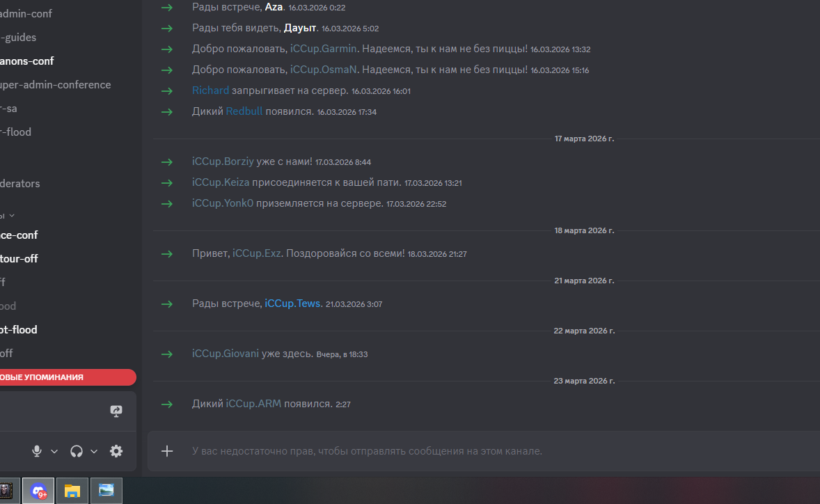The image size is (820, 504).
Task: Switch to the moderators channel
Action: (20, 184)
